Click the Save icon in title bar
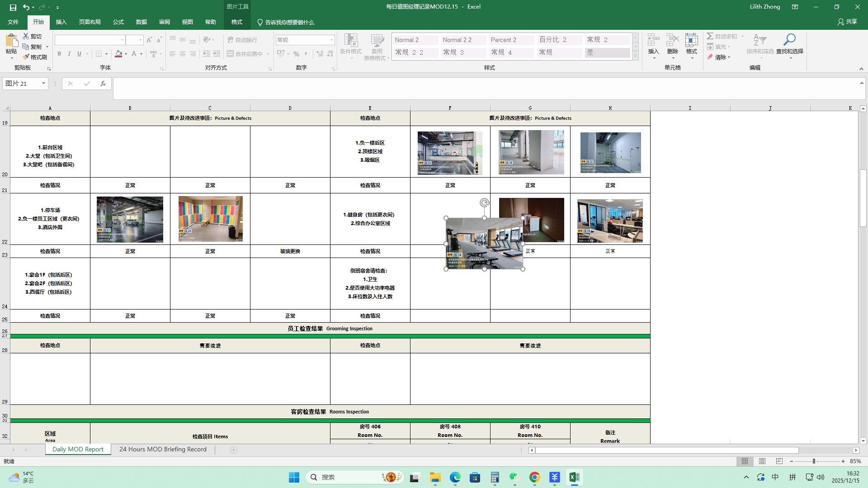 pyautogui.click(x=13, y=7)
